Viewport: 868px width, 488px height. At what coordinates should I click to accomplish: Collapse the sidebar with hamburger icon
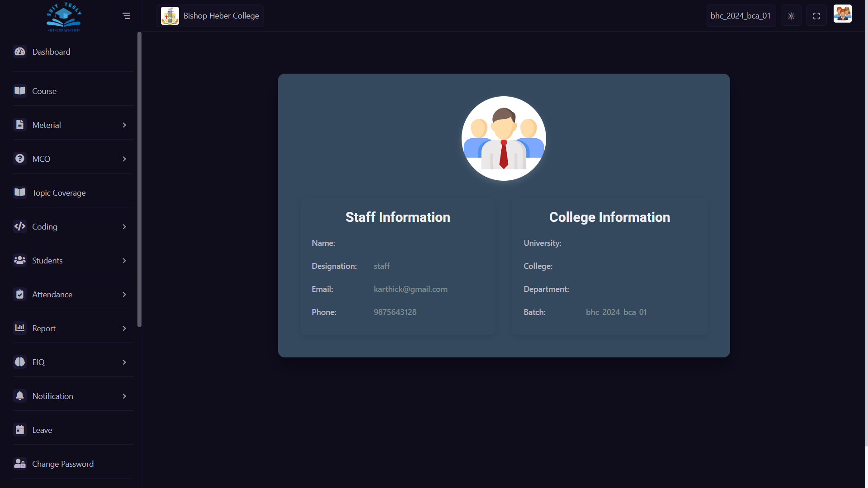127,16
